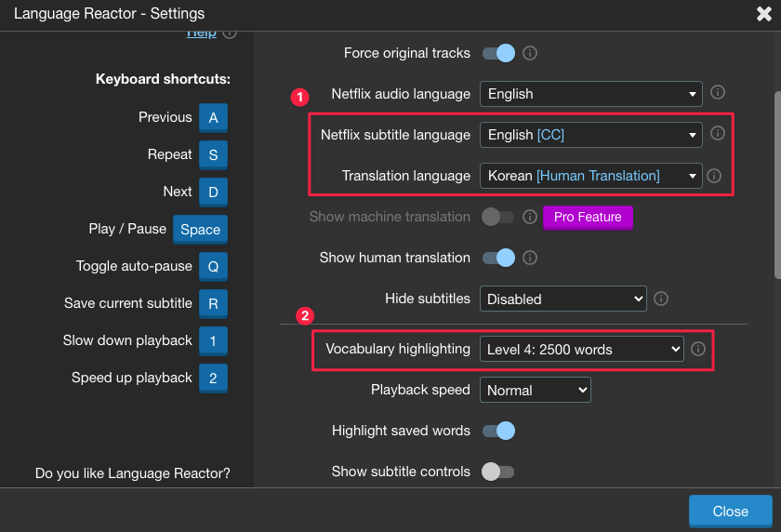
Task: Click 'Keyboard shortcuts:' heading
Action: [163, 79]
